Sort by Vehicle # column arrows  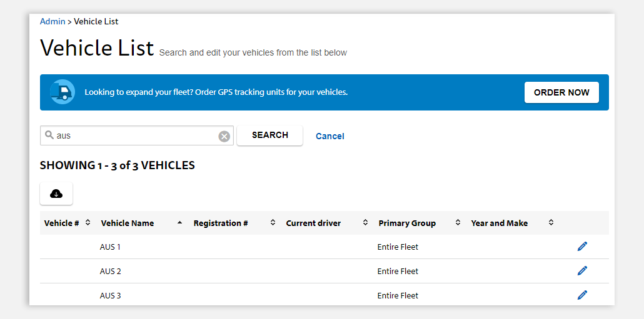[88, 222]
